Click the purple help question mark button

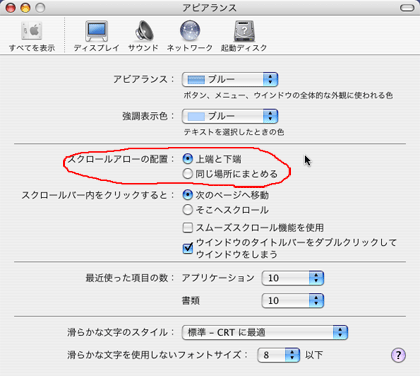[x=398, y=355]
